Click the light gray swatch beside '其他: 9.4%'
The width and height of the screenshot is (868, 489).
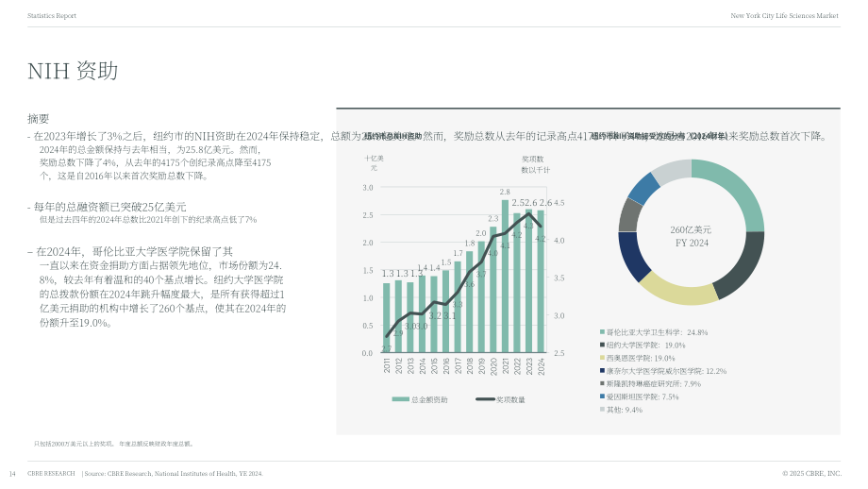coord(602,410)
